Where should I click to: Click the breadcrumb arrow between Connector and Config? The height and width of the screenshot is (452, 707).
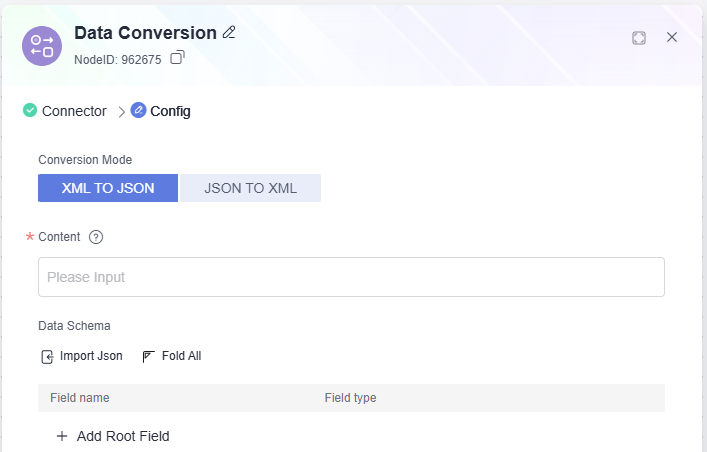point(121,112)
